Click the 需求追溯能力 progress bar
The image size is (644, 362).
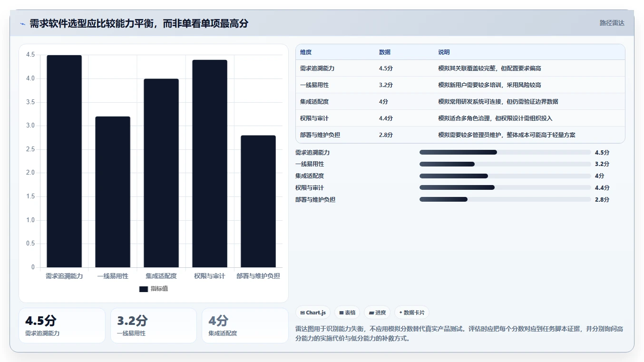(505, 152)
